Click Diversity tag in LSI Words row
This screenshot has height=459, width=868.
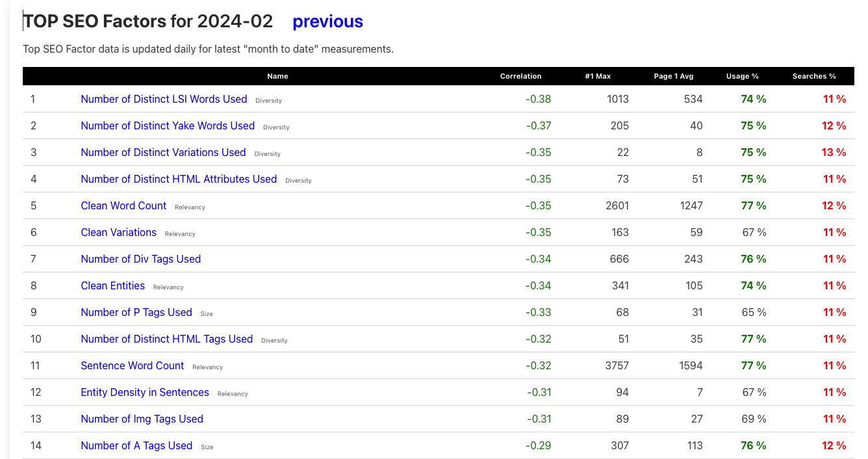[268, 101]
